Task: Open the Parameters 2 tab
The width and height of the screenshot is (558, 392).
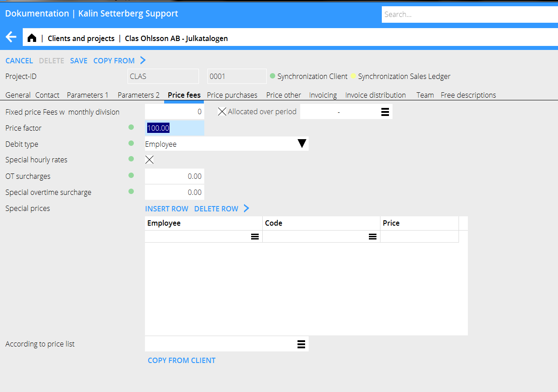Action: click(138, 95)
